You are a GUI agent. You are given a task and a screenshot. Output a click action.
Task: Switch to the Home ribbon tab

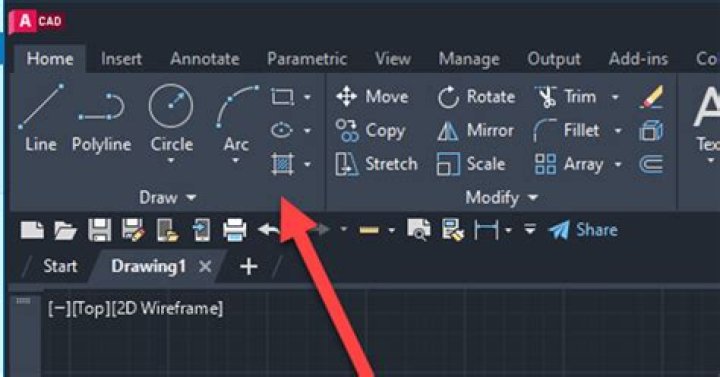50,59
